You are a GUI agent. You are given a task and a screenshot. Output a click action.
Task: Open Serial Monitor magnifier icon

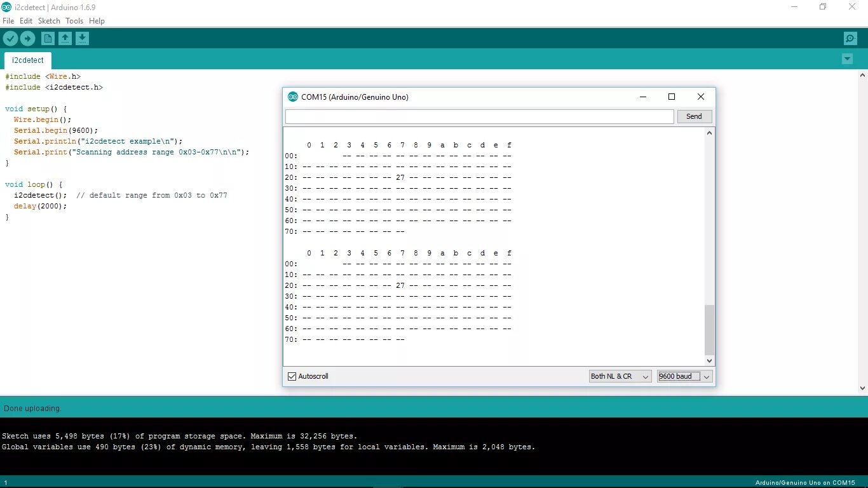pos(850,39)
